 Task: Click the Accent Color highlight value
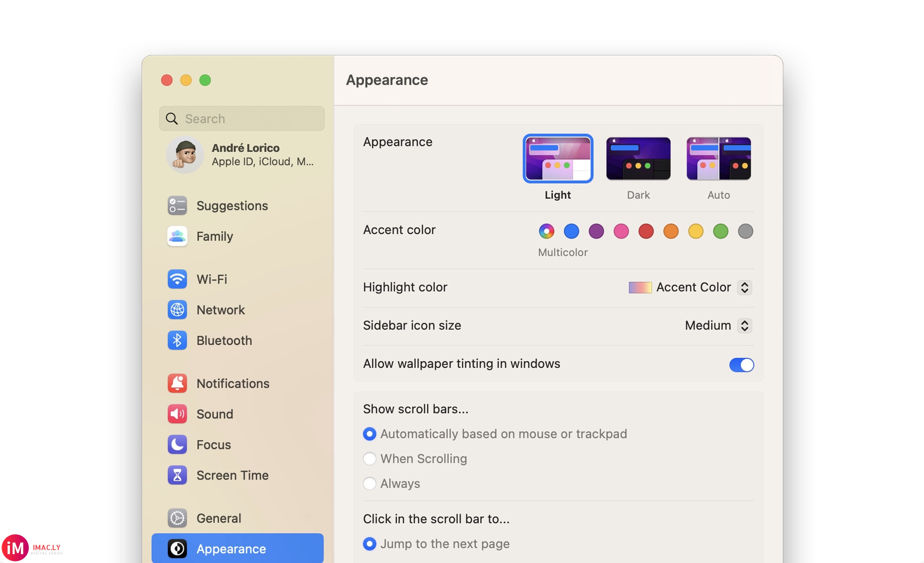(693, 287)
